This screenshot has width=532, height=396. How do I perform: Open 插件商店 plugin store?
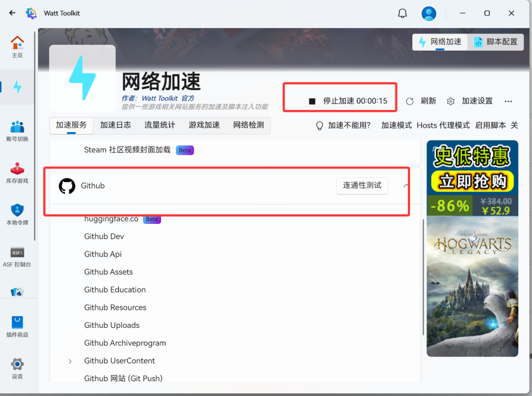tap(17, 327)
